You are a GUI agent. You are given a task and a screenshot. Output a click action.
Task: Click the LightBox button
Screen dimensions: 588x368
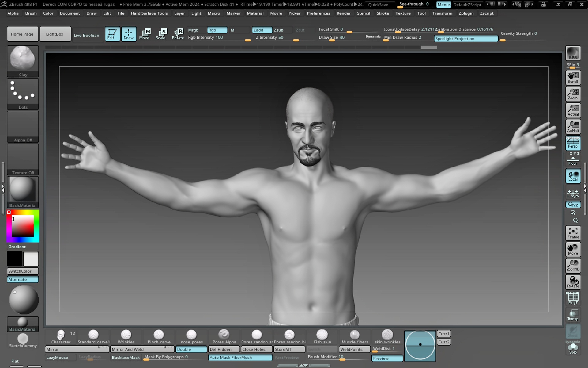[55, 34]
